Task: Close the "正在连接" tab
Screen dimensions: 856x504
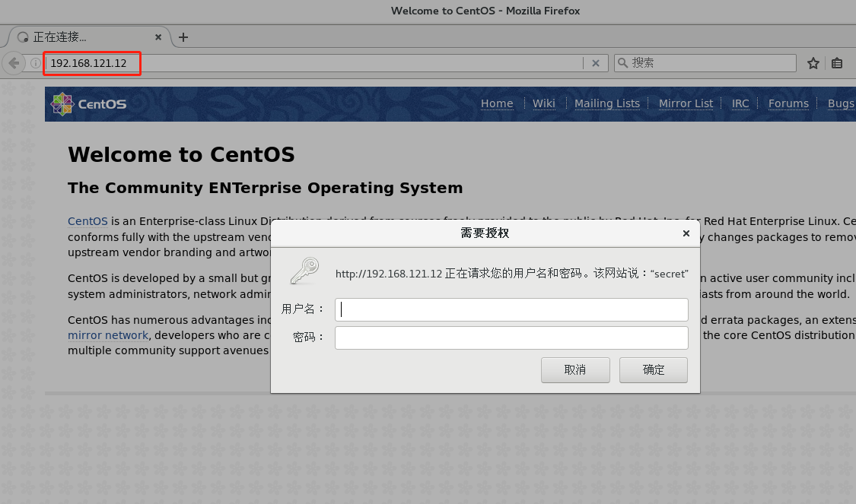Action: (158, 37)
